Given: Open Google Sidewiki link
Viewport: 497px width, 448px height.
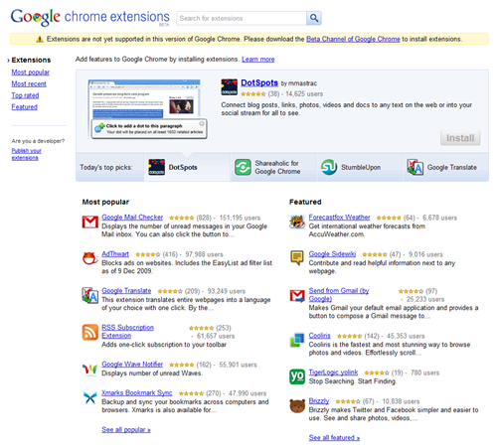Looking at the screenshot, I should (332, 254).
